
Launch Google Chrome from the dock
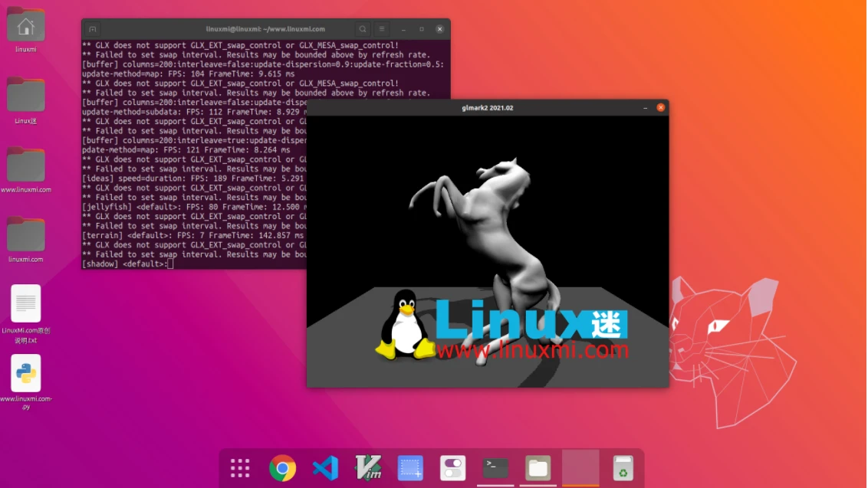pos(282,468)
